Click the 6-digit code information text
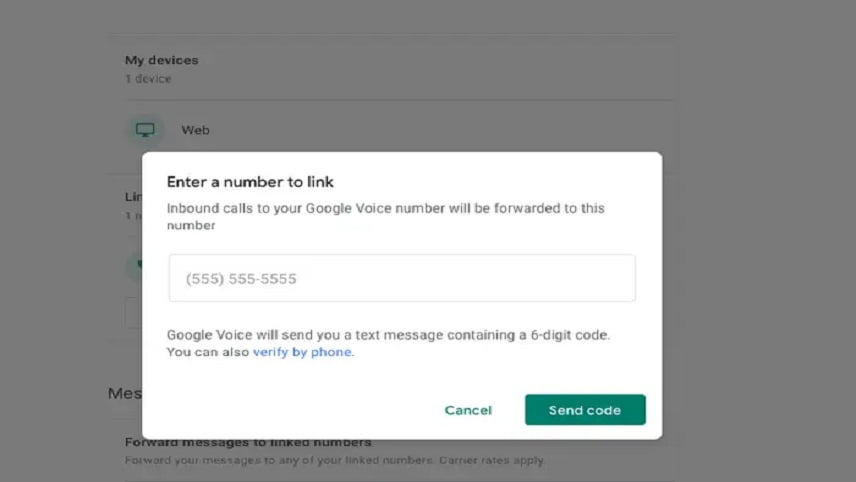Viewport: 856px width, 482px height. pos(388,335)
